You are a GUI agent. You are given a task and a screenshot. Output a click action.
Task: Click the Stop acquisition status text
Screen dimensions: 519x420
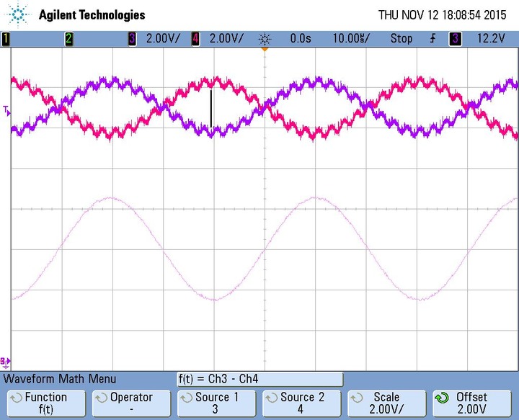[402, 39]
